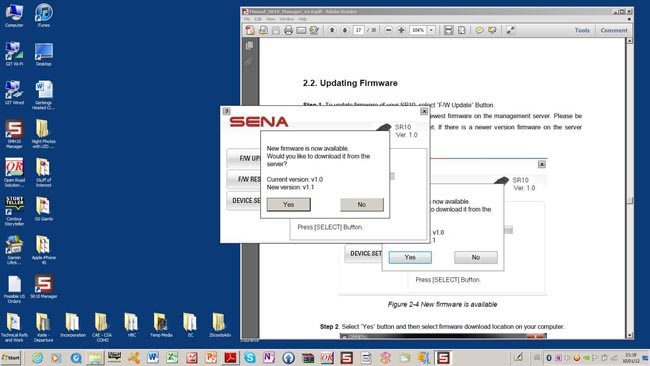Add a sticky note comment icon
650x366 pixels.
coord(480,30)
